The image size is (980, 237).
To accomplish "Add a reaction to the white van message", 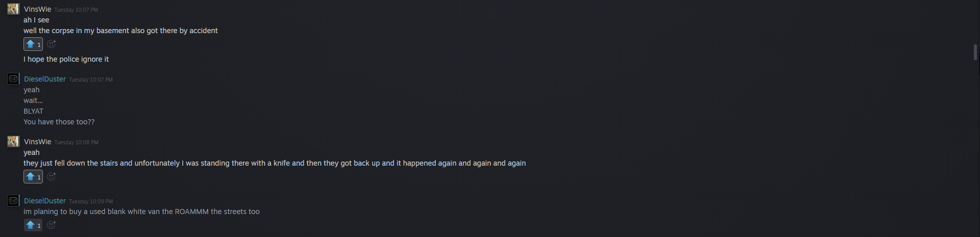I will (52, 225).
